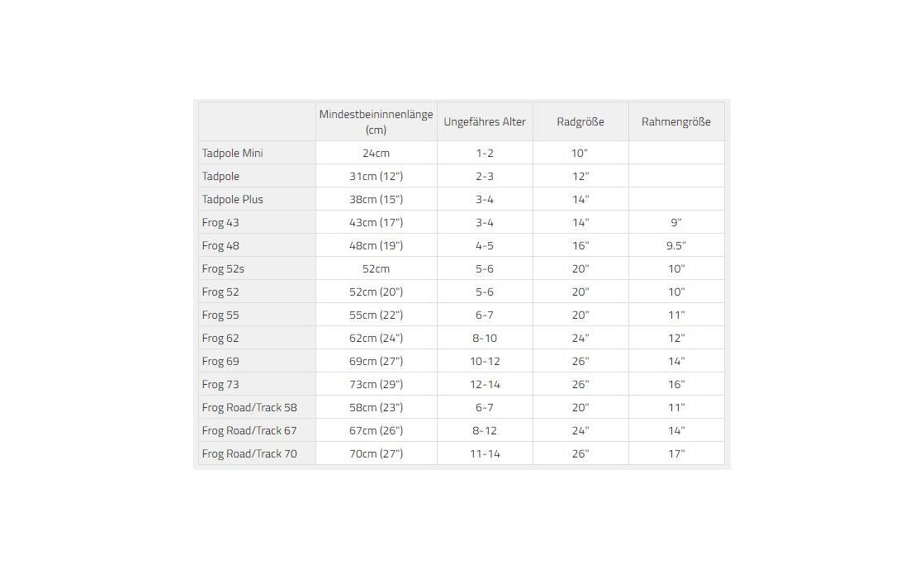This screenshot has width=924, height=569.
Task: Click the Mindestbeininnenlänge (cm) column header
Action: 376,121
